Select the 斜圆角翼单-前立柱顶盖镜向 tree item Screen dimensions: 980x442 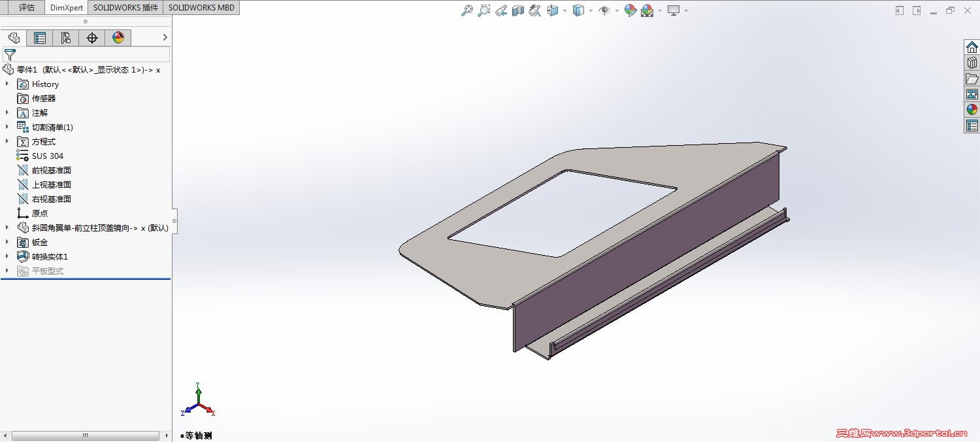[93, 228]
